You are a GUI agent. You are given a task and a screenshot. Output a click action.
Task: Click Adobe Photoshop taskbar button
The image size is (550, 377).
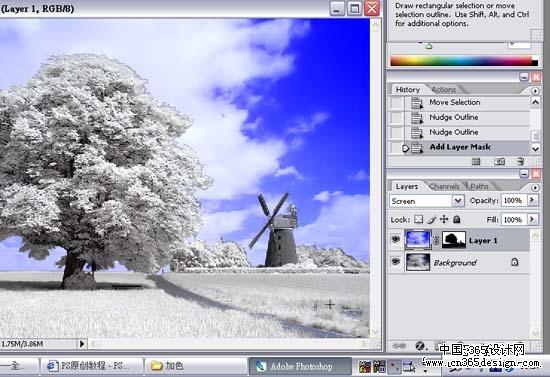click(x=300, y=366)
